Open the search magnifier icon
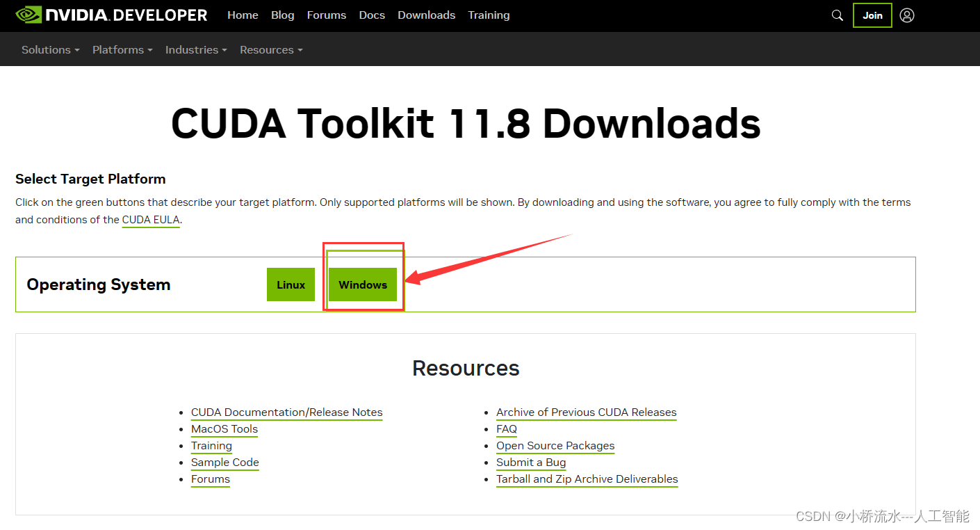 click(x=838, y=15)
